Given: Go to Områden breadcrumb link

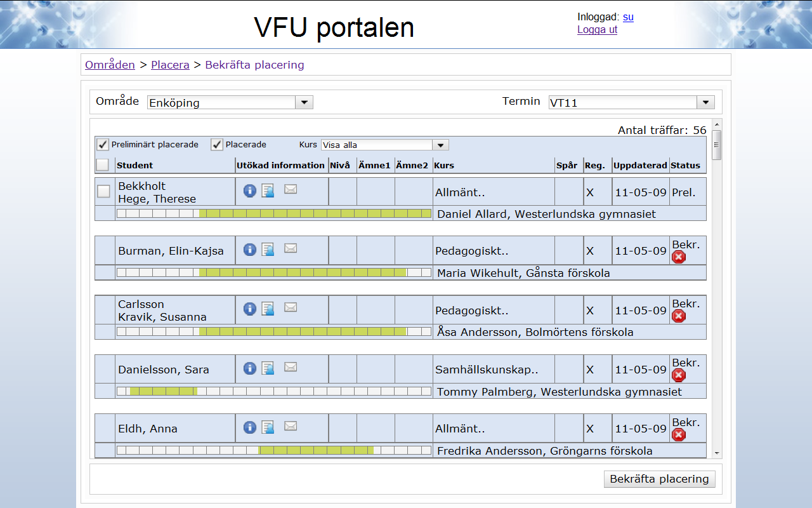Looking at the screenshot, I should [110, 65].
